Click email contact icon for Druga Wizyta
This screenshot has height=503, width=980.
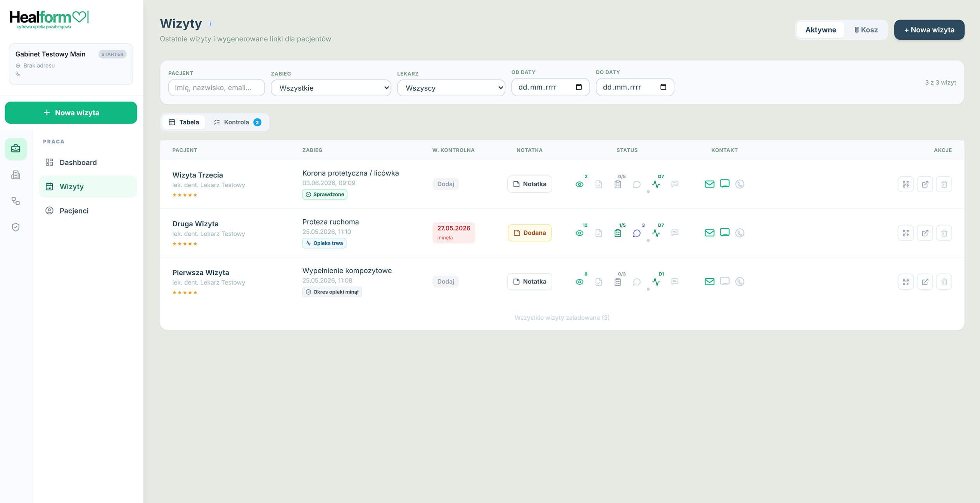pos(709,233)
